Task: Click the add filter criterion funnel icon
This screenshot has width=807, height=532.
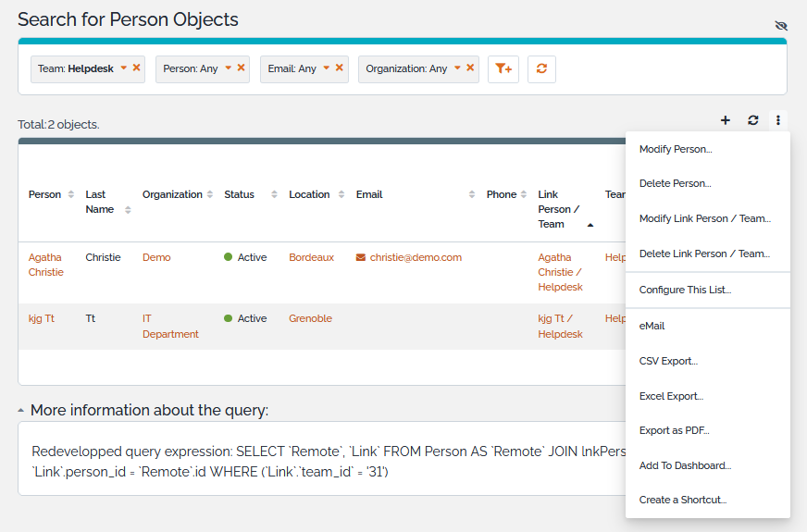Action: click(x=503, y=68)
